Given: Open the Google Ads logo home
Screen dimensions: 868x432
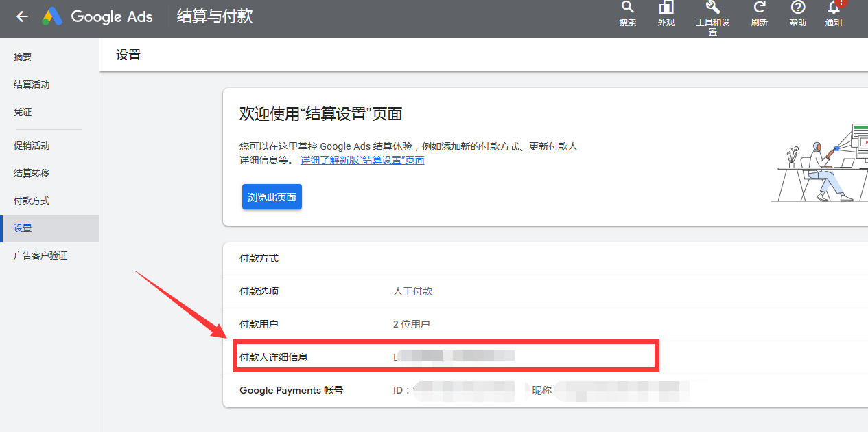Looking at the screenshot, I should click(x=97, y=16).
